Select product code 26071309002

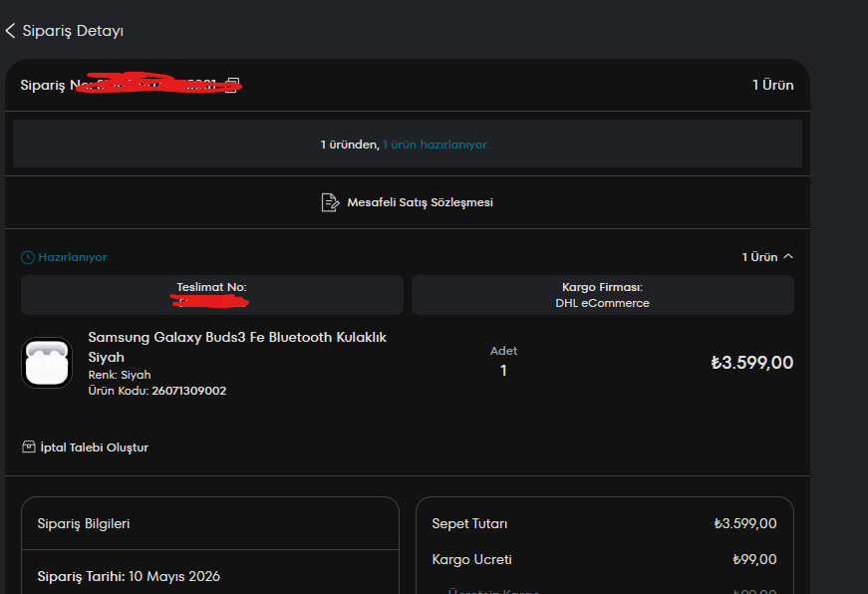click(188, 391)
